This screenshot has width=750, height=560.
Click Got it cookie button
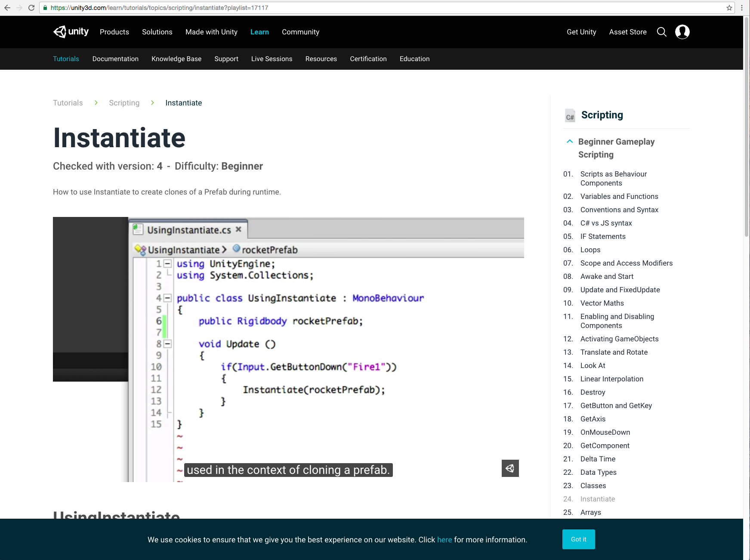[579, 539]
